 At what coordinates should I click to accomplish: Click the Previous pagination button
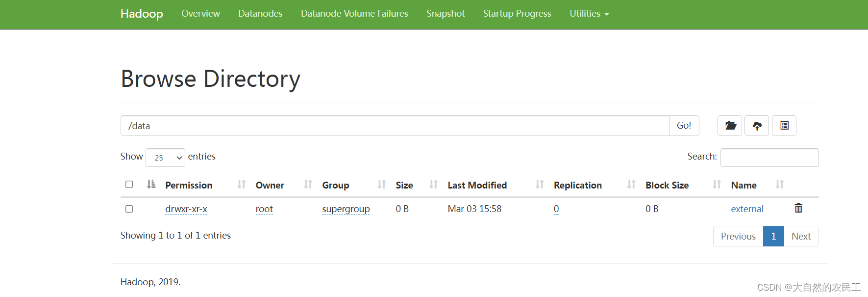(x=738, y=236)
